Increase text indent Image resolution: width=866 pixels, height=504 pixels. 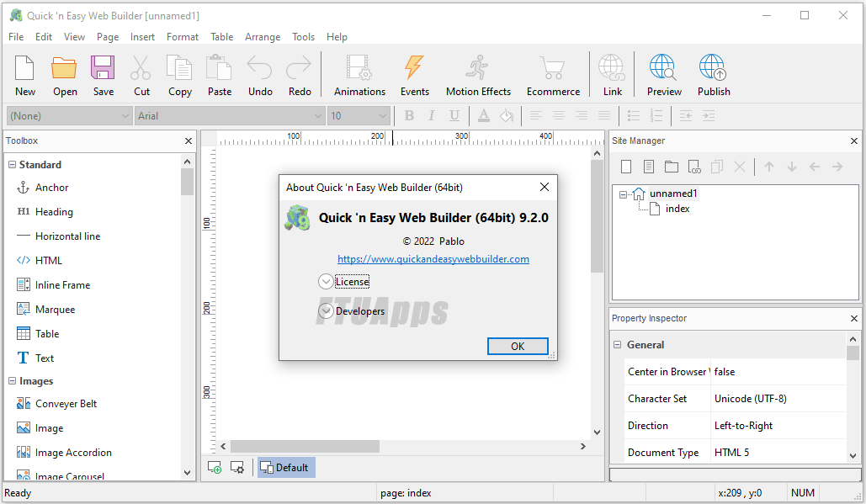708,115
